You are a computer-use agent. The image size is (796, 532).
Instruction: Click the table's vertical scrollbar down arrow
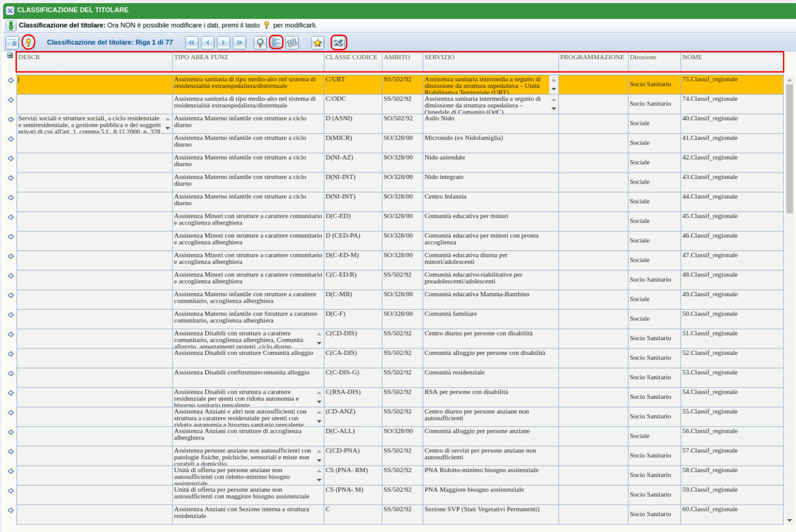(x=789, y=520)
